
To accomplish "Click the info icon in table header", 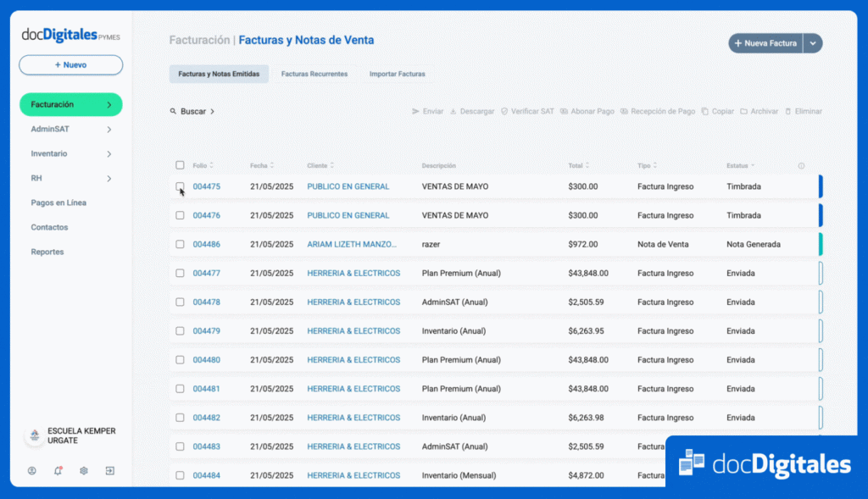I will click(x=801, y=166).
